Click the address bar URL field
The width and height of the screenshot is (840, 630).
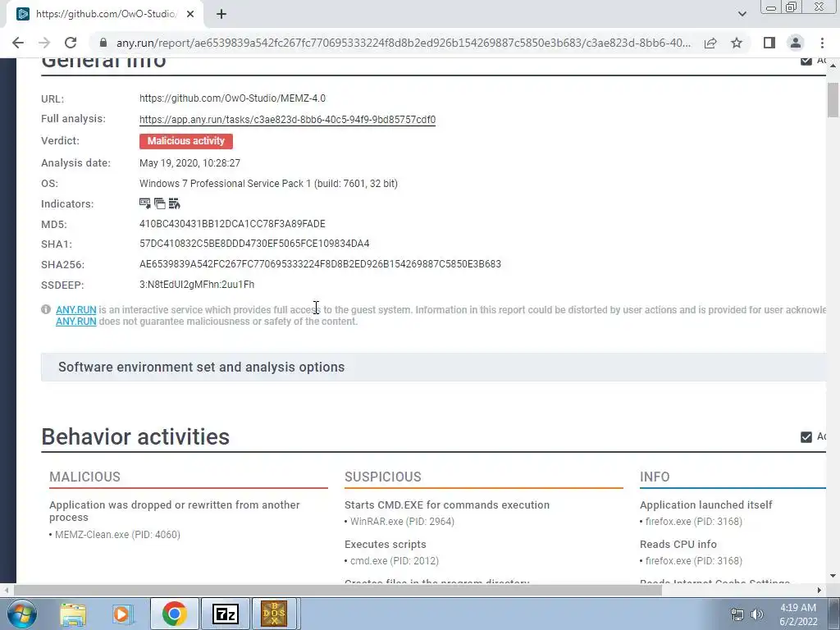point(403,43)
